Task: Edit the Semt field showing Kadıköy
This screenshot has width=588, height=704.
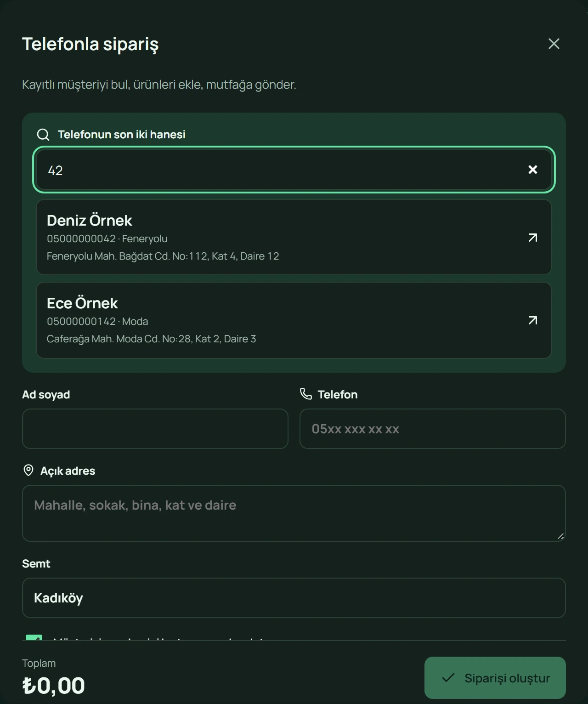Action: [294, 598]
